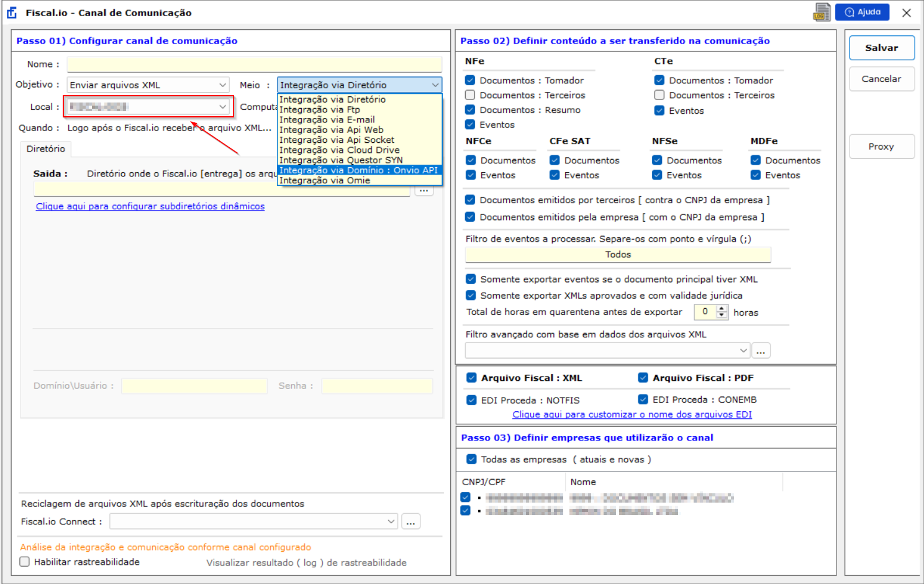Viewport: 924px width, 584px height.
Task: Toggle NFCe Documentos checkbox
Action: coord(471,160)
